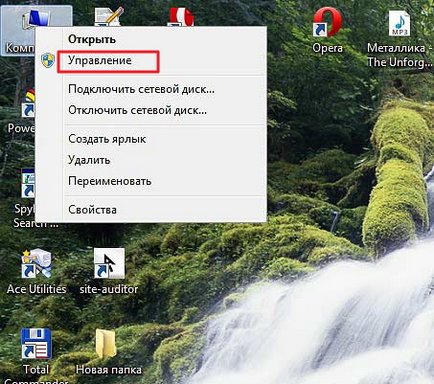The width and height of the screenshot is (434, 384).
Task: Select the Total Commander shortcut icon
Action: point(36,343)
